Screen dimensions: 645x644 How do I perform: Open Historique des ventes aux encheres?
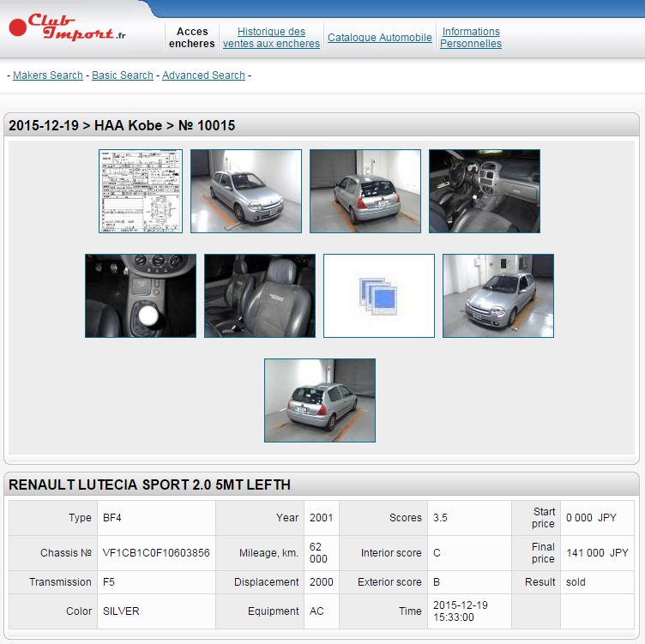click(271, 38)
